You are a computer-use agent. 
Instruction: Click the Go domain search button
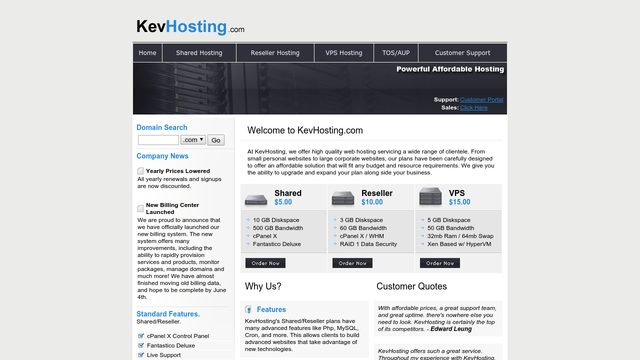(x=216, y=140)
